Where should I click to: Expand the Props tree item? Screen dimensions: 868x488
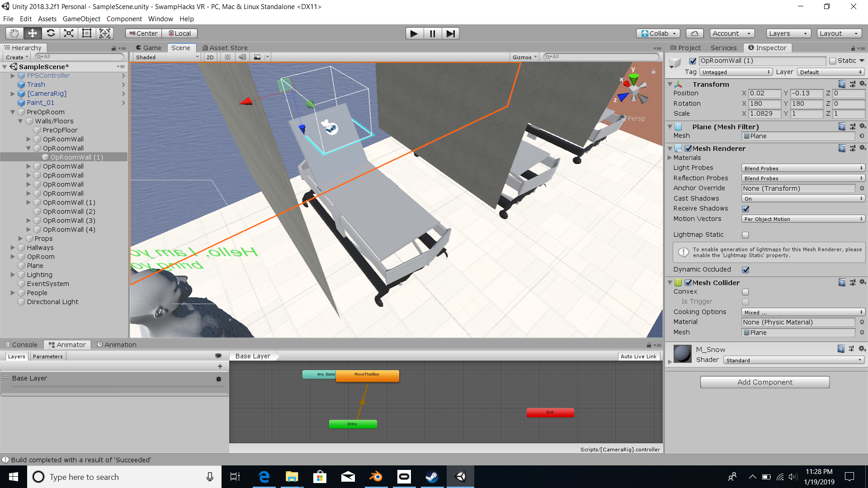click(20, 239)
